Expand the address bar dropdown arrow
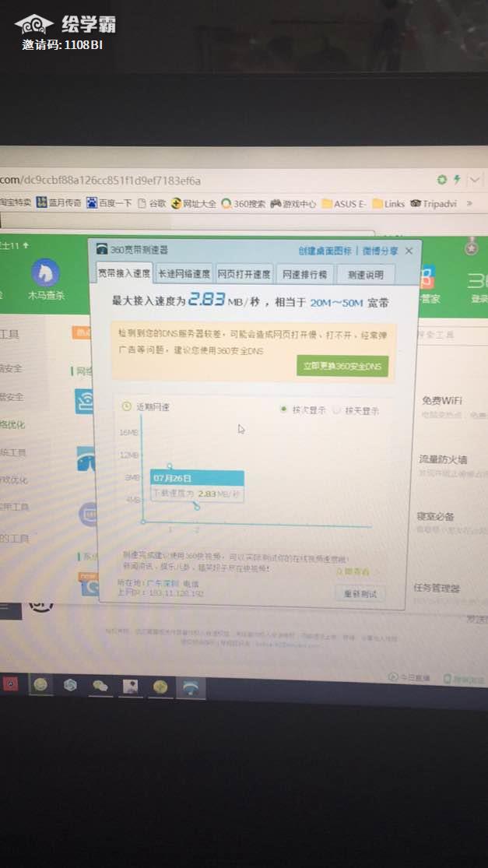Screen dimensions: 488x868 click(475, 181)
